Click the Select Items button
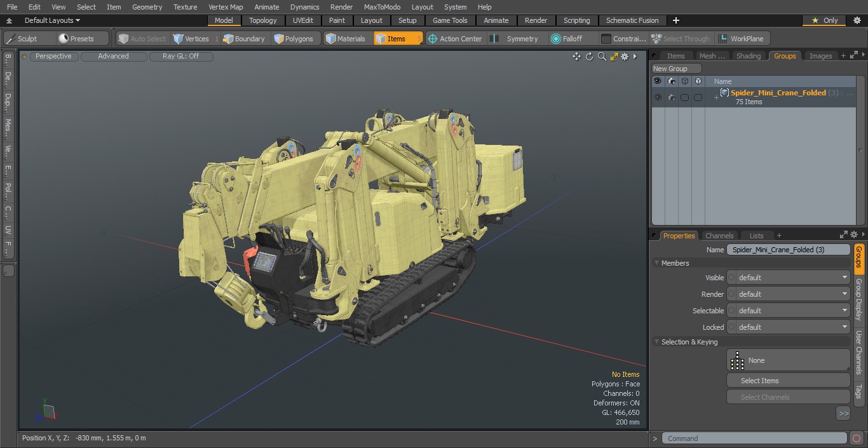 (789, 381)
